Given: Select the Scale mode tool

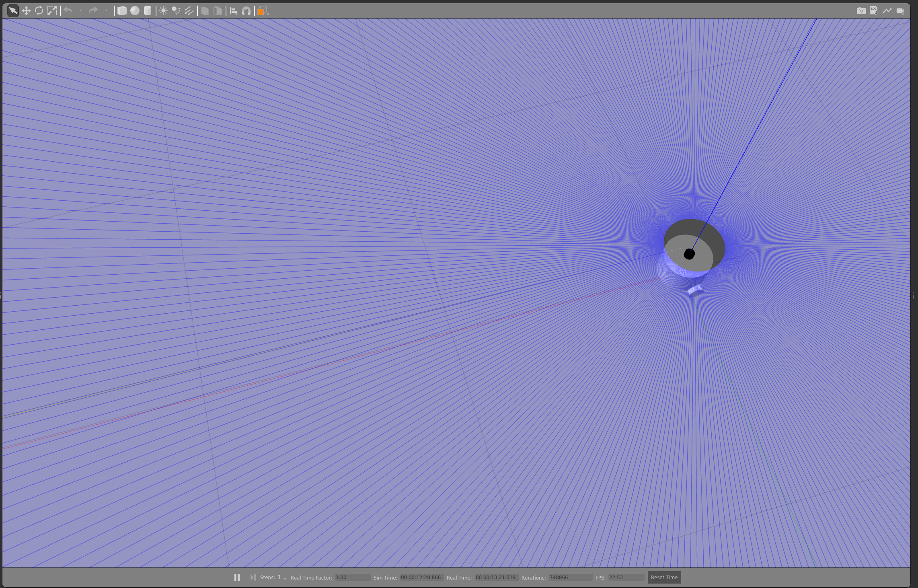Looking at the screenshot, I should click(x=52, y=11).
